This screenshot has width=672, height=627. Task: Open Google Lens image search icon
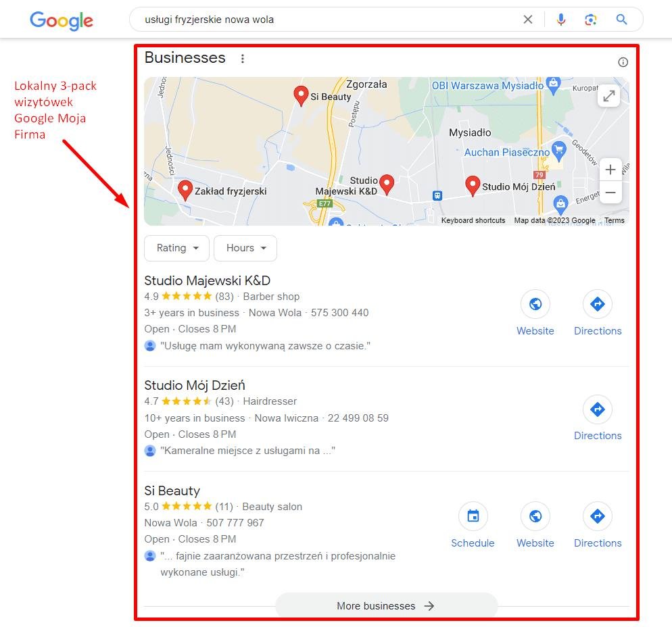pyautogui.click(x=591, y=20)
